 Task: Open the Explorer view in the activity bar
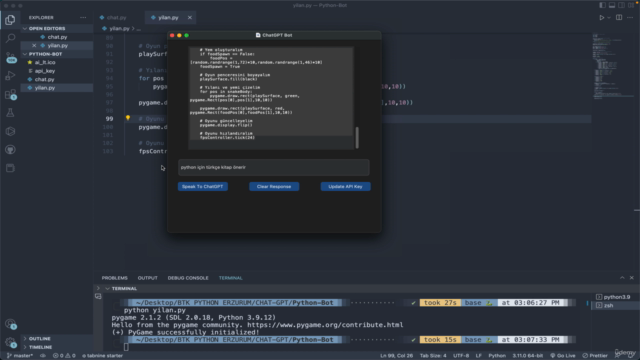[10, 20]
